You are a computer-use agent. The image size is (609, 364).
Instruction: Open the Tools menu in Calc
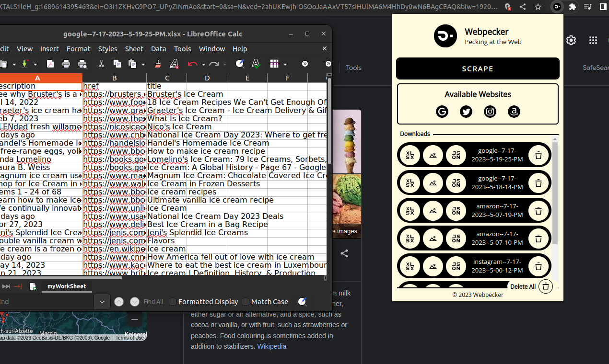coord(183,49)
